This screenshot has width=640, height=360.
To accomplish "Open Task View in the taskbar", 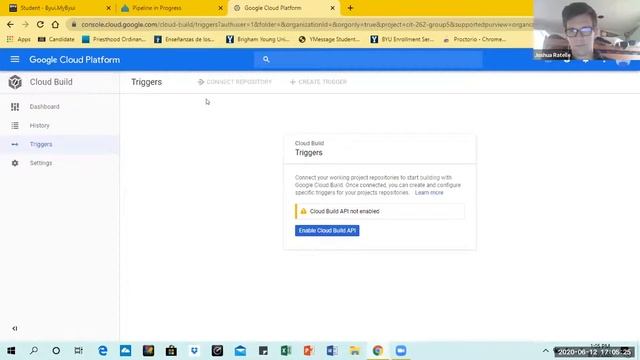I will (79, 351).
